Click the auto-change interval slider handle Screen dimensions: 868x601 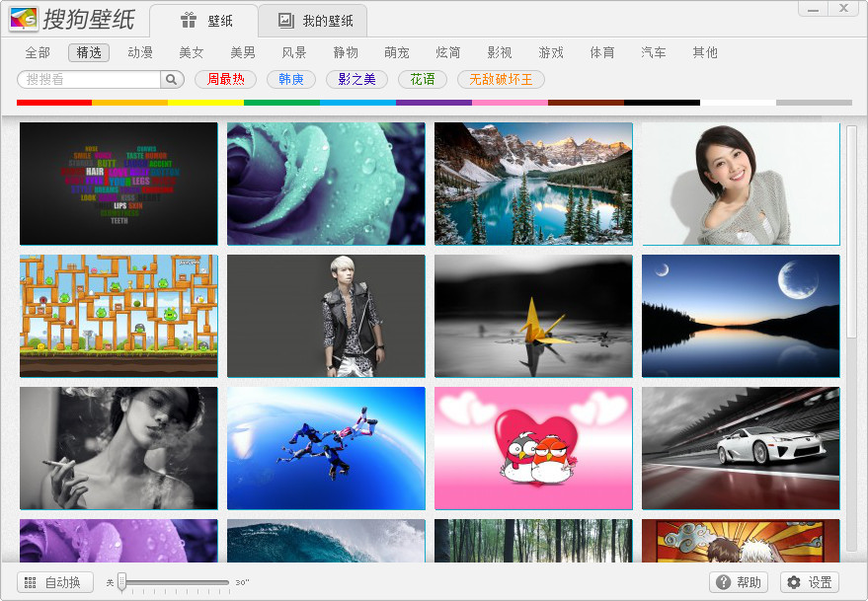pyautogui.click(x=122, y=582)
